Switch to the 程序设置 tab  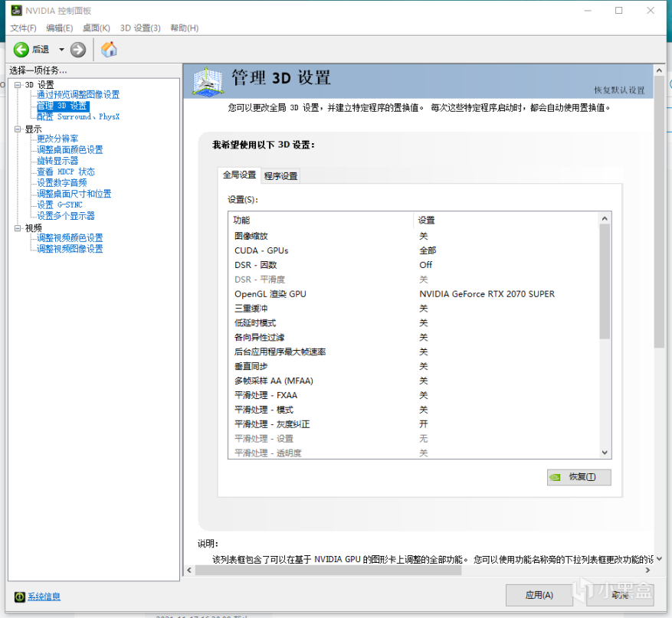(x=280, y=176)
